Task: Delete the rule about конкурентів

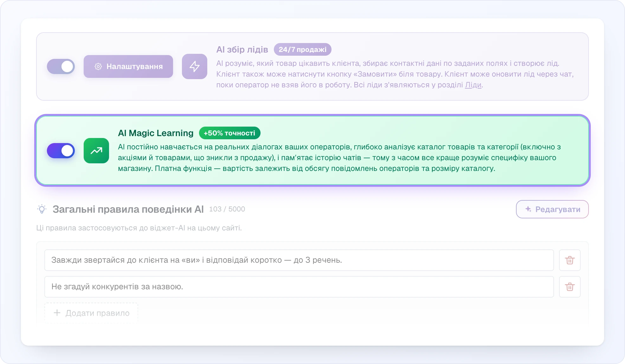Action: point(570,287)
